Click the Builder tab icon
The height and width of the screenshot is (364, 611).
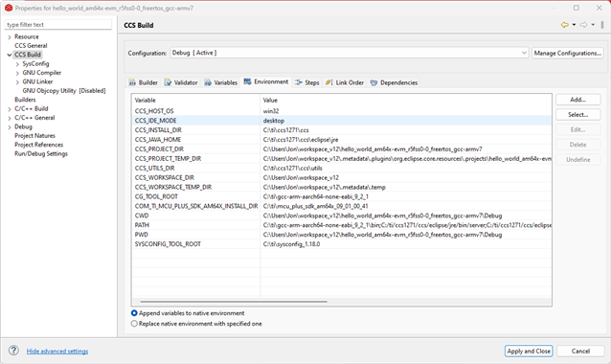[132, 82]
